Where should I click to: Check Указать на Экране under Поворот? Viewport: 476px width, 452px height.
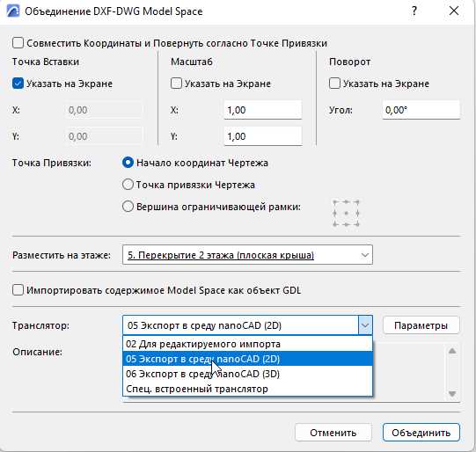(x=334, y=84)
